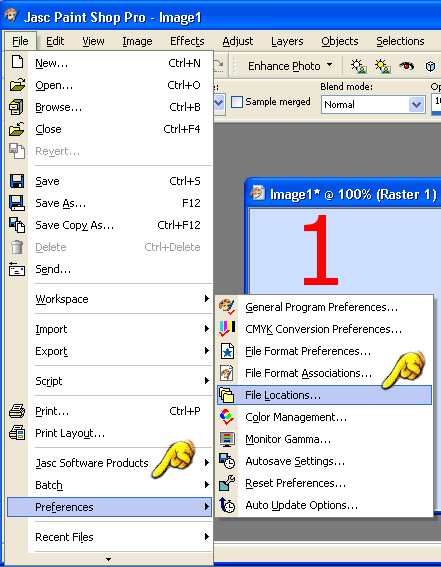Viewport: 441px width, 567px height.
Task: Expand hidden File menu items chevron
Action: click(x=108, y=559)
